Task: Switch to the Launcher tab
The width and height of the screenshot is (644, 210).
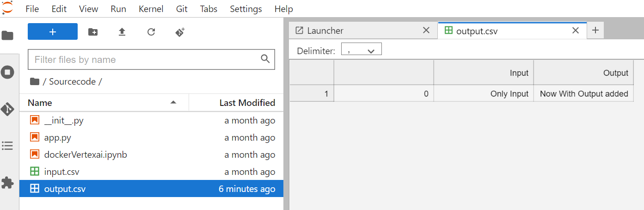Action: (325, 31)
